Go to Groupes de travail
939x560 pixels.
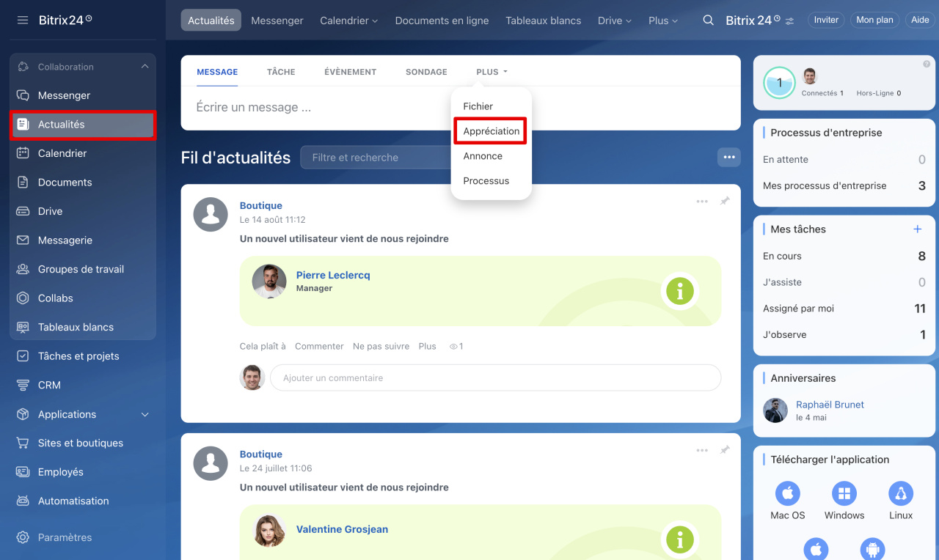tap(83, 269)
